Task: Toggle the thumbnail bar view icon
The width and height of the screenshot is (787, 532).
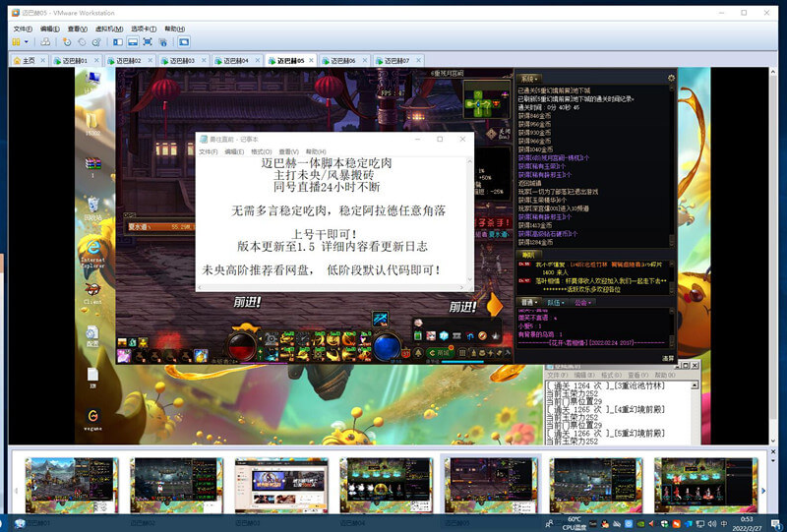Action: pos(133,42)
